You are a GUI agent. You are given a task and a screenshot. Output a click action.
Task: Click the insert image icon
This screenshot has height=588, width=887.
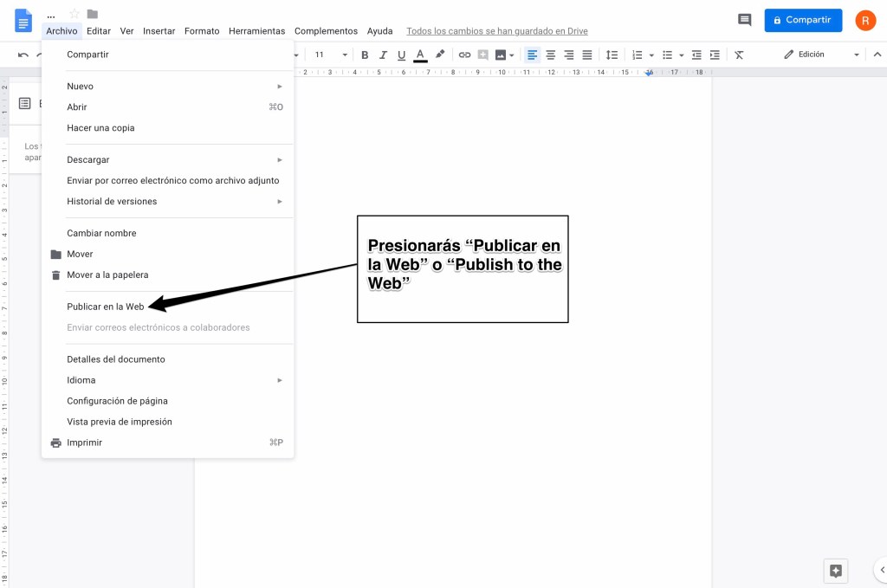(x=501, y=55)
